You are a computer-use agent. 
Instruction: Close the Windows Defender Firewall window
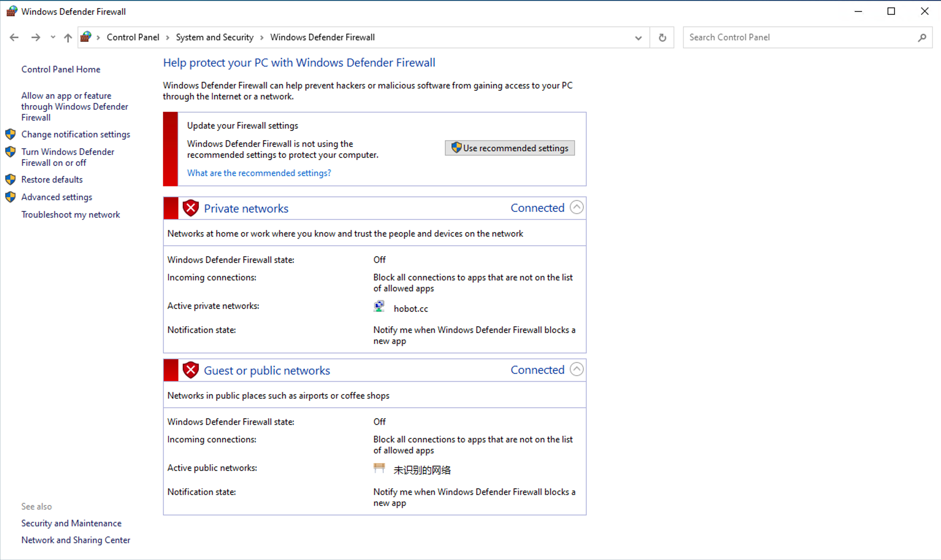click(x=925, y=11)
